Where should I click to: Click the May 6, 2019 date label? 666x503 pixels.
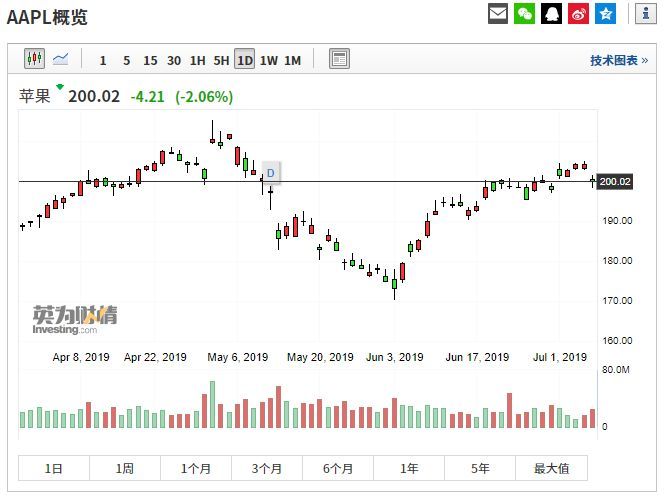(x=237, y=357)
